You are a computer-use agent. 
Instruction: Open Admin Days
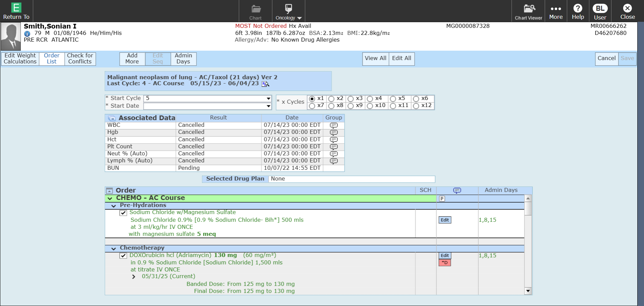pyautogui.click(x=183, y=59)
